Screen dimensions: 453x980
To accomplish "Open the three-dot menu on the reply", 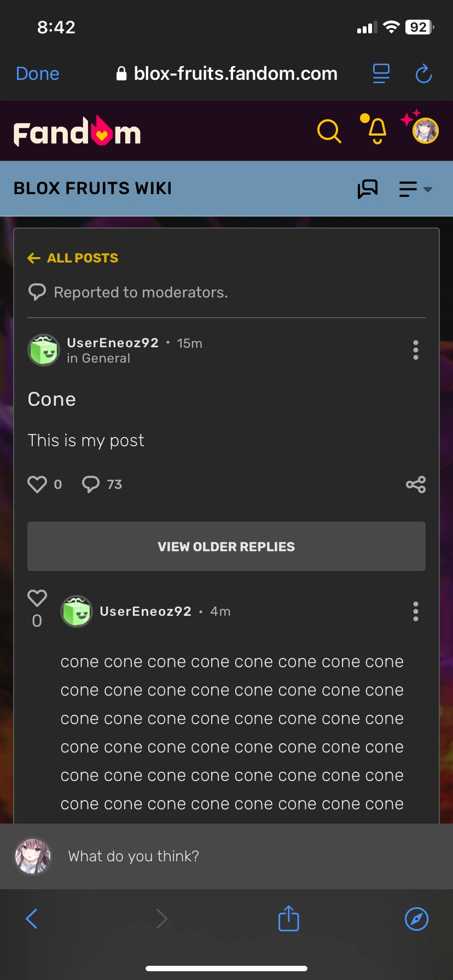I will click(415, 611).
